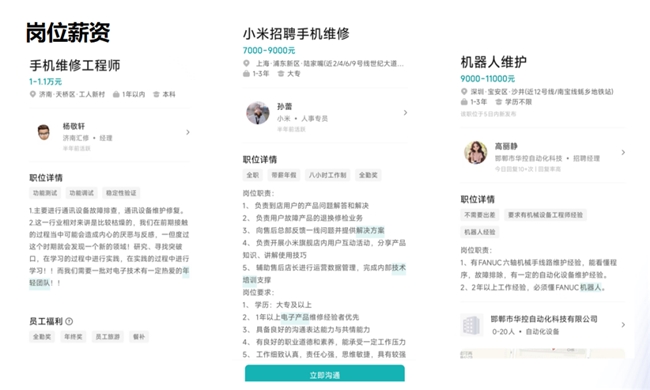The image size is (650, 390).
Task: Click the 立即沟通 button
Action: [x=325, y=373]
